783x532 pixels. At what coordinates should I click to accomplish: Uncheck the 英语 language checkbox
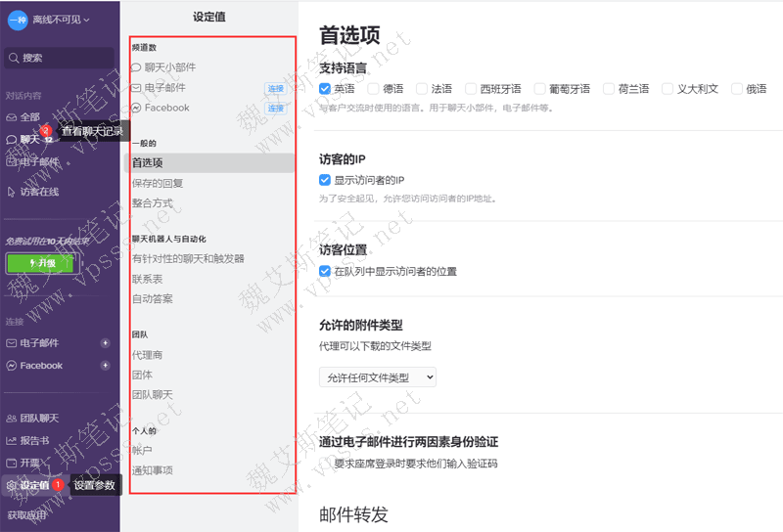coord(325,89)
